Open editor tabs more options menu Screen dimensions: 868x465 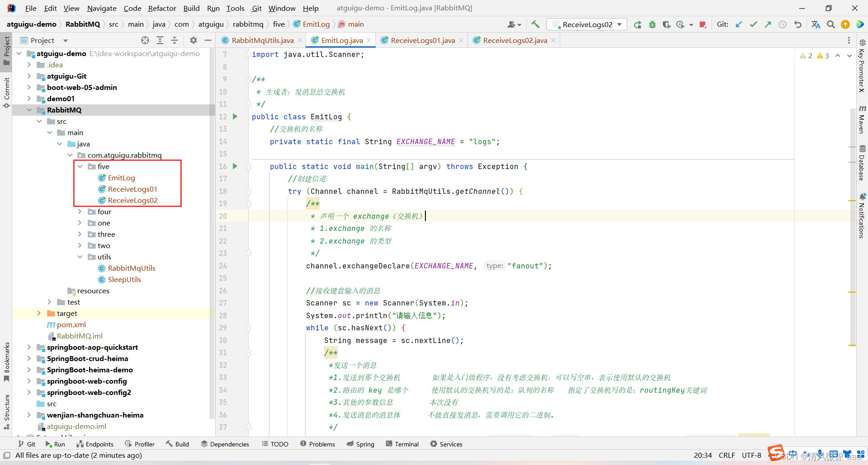tap(849, 40)
